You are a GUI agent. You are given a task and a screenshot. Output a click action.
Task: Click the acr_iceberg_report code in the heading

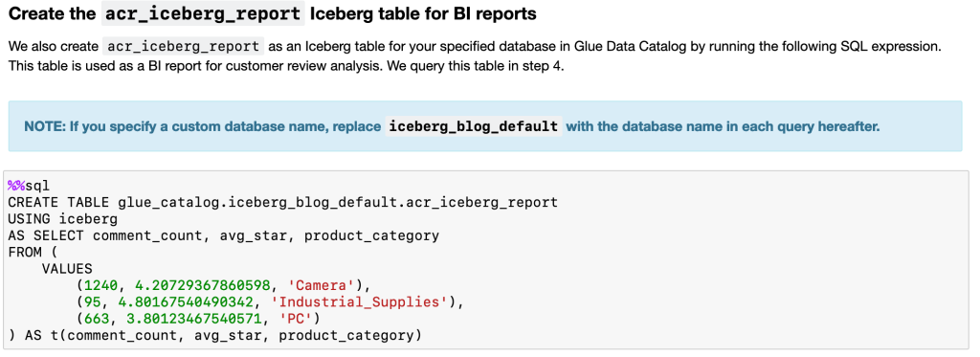click(203, 13)
